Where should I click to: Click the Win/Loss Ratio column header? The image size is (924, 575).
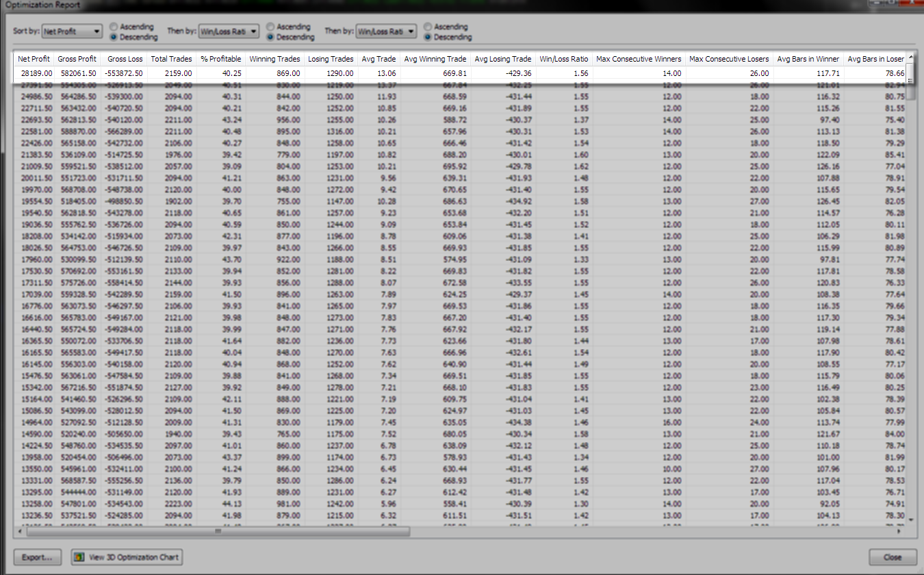(564, 59)
